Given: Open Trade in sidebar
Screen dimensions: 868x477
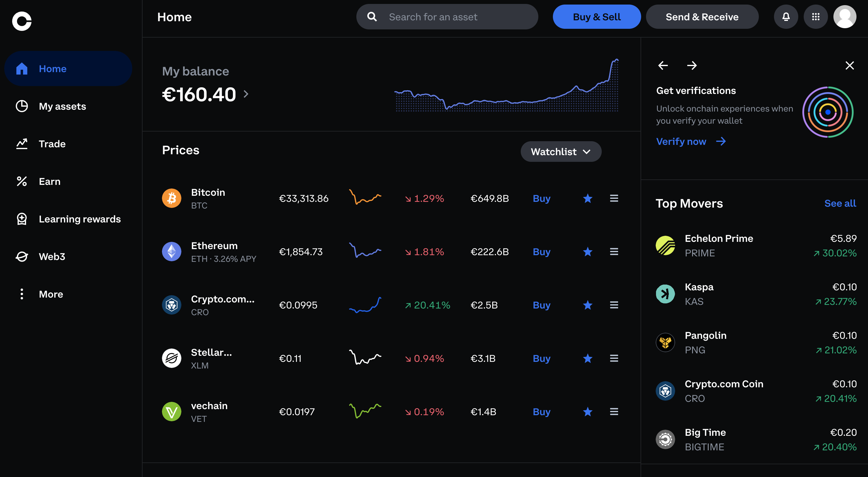Looking at the screenshot, I should coord(67,144).
